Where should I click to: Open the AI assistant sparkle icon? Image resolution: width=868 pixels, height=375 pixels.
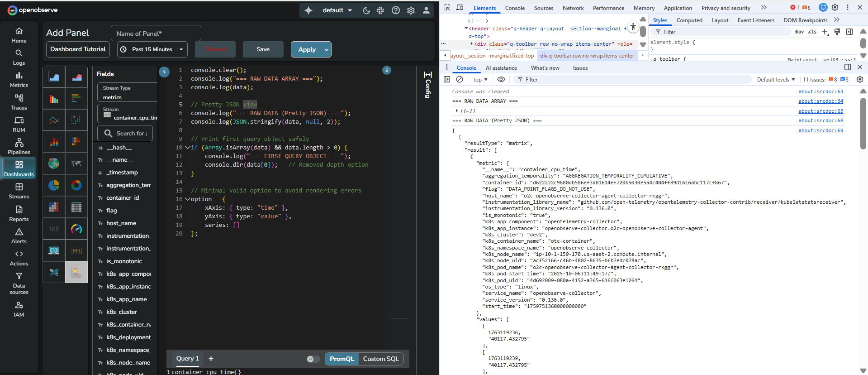coord(308,10)
